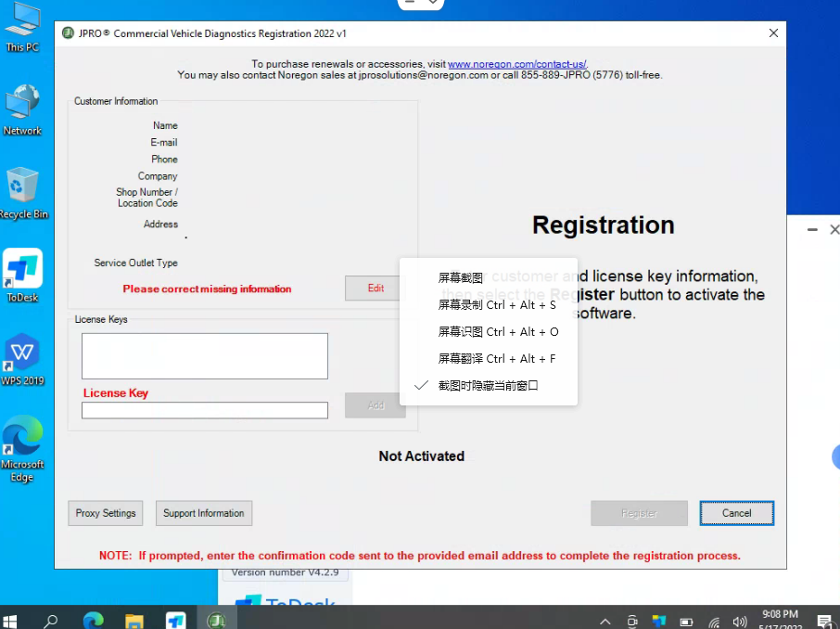The width and height of the screenshot is (840, 629).
Task: Select 屏幕录制 Ctrl+Alt+S menu item
Action: (x=489, y=305)
